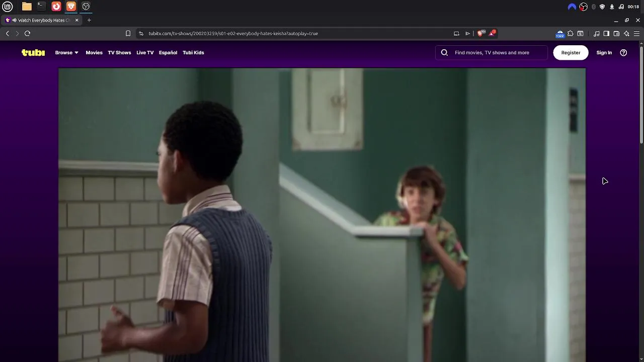The height and width of the screenshot is (362, 644).
Task: Go to Movies section
Action: (94, 52)
